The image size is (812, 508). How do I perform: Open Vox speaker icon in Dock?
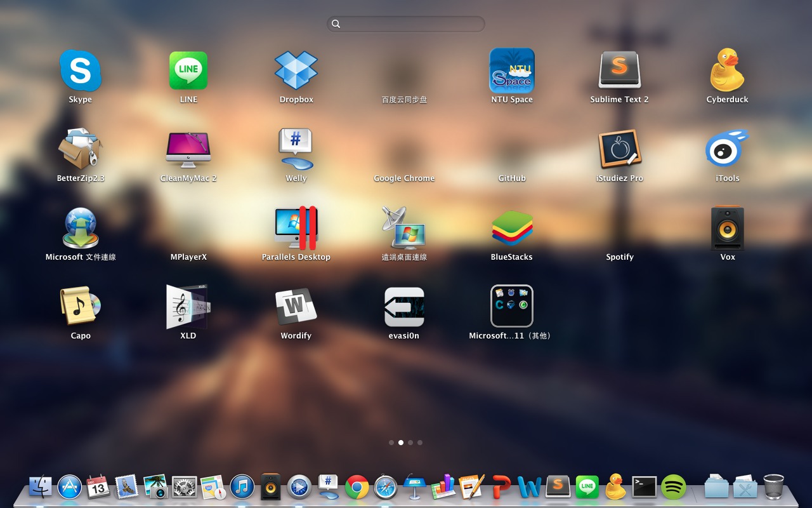point(271,487)
